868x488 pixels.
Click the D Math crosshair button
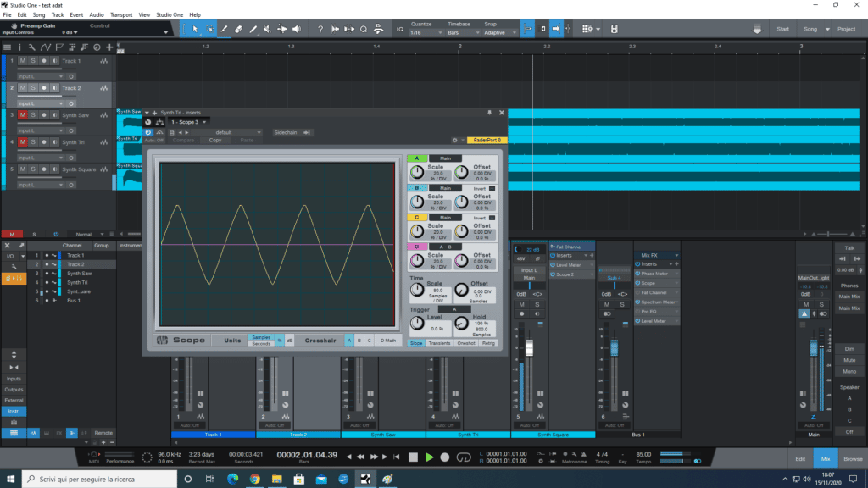[x=388, y=341]
